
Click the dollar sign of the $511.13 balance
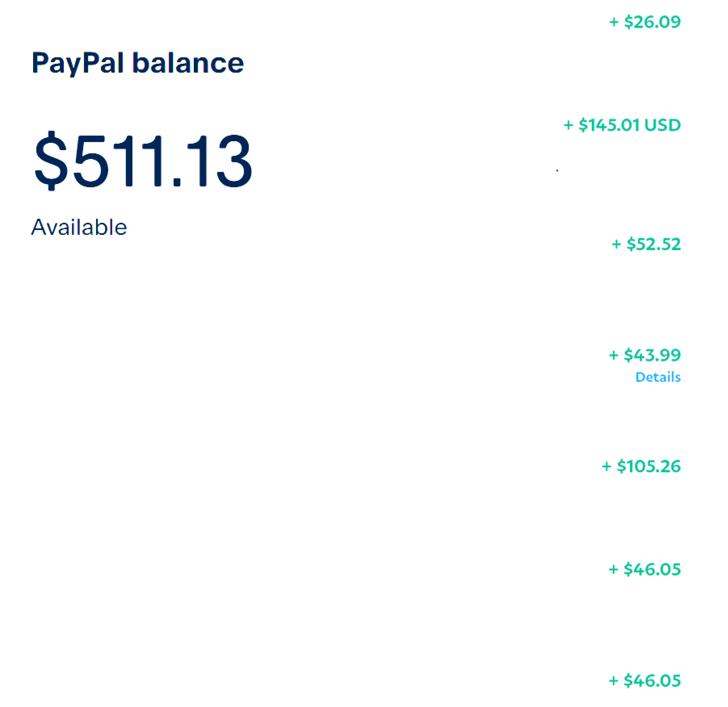(51, 161)
